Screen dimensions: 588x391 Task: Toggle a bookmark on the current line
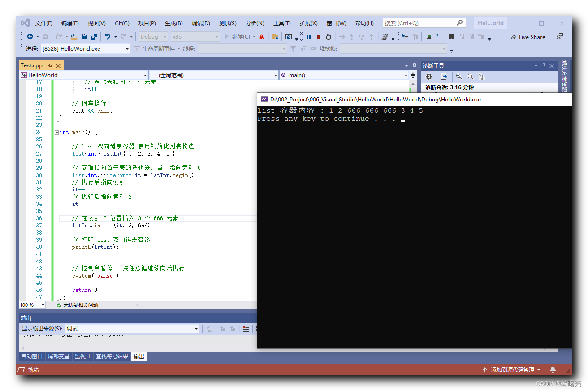452,37
